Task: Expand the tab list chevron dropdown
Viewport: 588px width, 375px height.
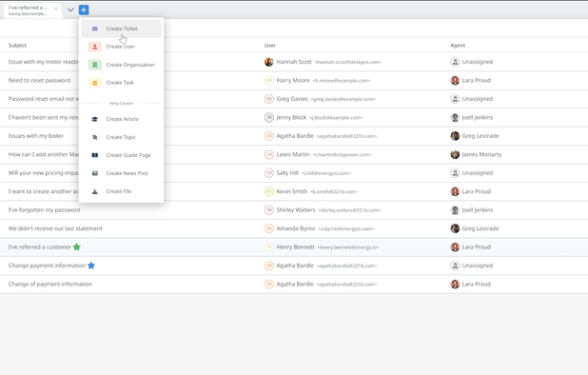Action: tap(70, 10)
